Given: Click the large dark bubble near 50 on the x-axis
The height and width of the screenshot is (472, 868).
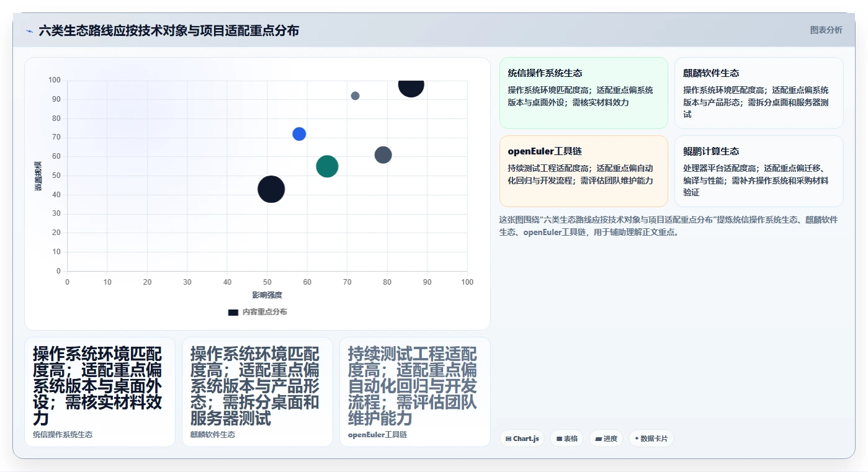Looking at the screenshot, I should (x=271, y=189).
